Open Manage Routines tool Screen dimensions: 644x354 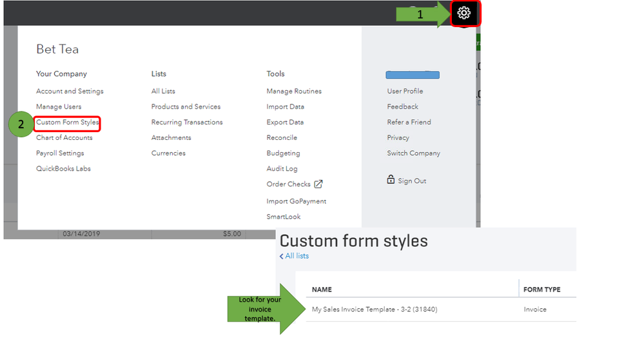294,91
